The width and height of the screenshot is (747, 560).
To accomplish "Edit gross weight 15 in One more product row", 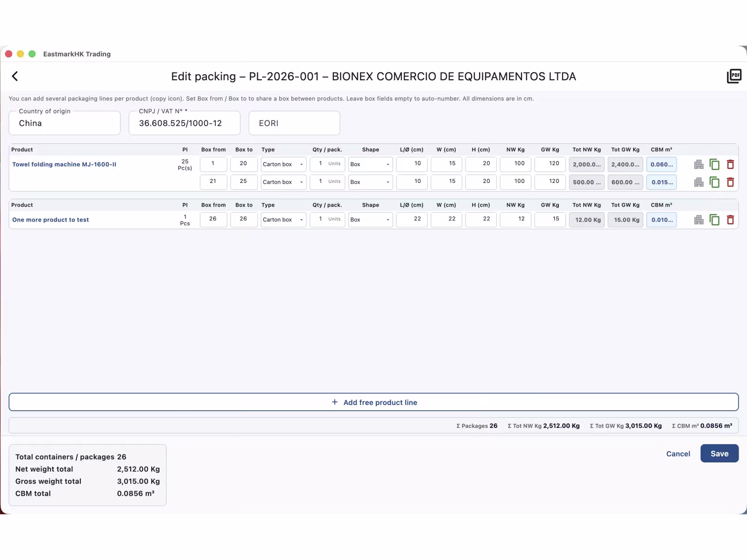I will (550, 219).
